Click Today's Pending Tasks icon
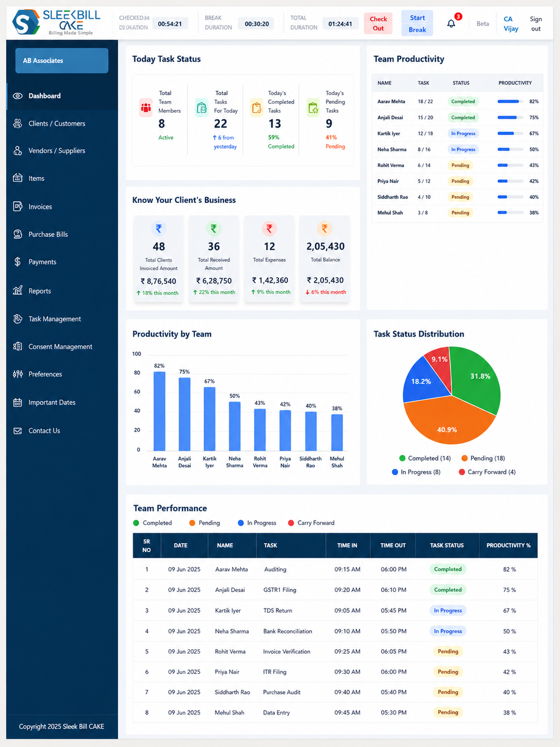The height and width of the screenshot is (747, 560). (x=313, y=108)
